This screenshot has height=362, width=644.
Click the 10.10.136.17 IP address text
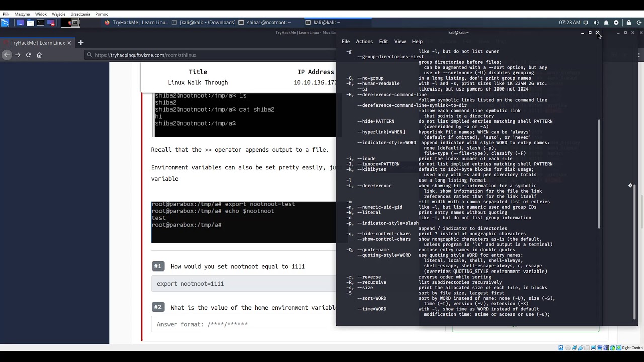pyautogui.click(x=315, y=82)
